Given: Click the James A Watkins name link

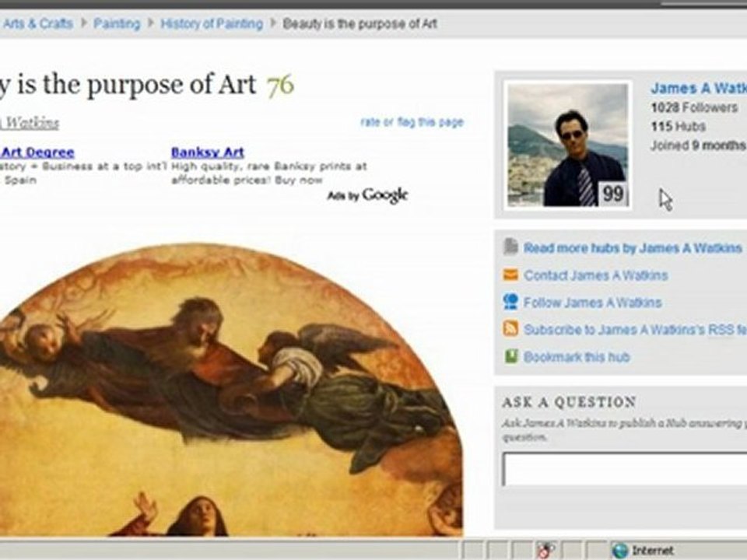Looking at the screenshot, I should pos(699,88).
